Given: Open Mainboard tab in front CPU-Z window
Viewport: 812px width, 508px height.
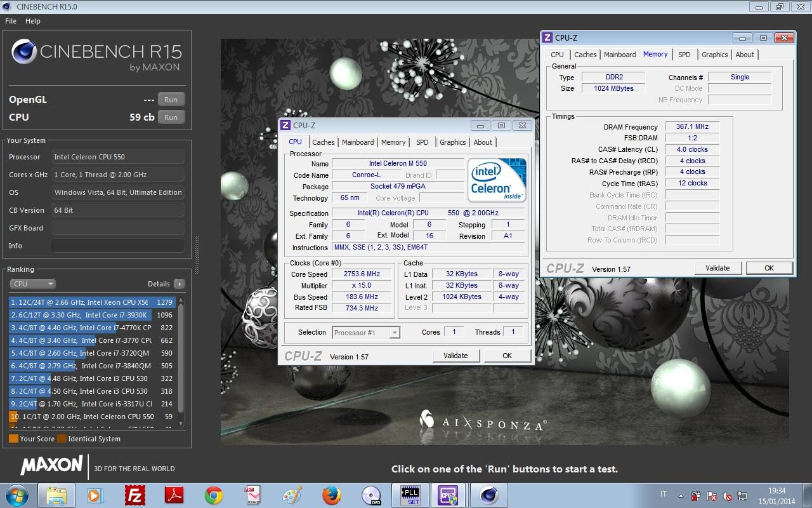Looking at the screenshot, I should [358, 142].
